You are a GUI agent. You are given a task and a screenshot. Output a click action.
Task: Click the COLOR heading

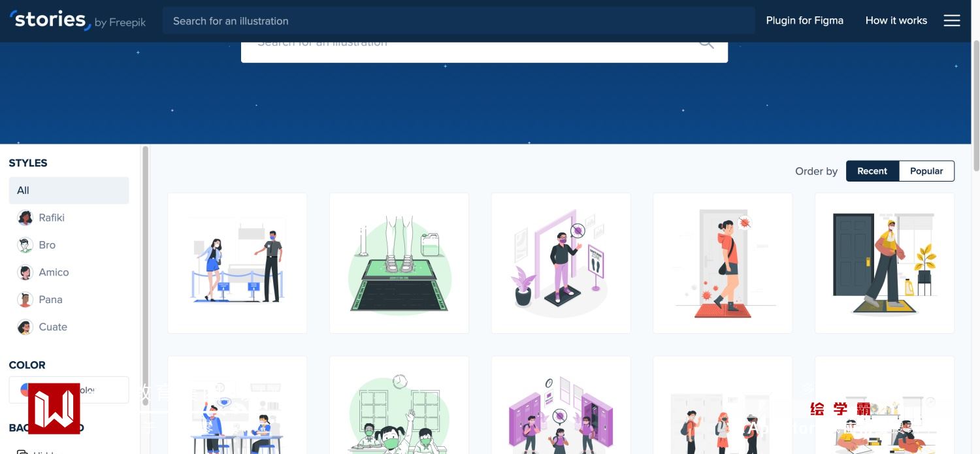coord(27,365)
